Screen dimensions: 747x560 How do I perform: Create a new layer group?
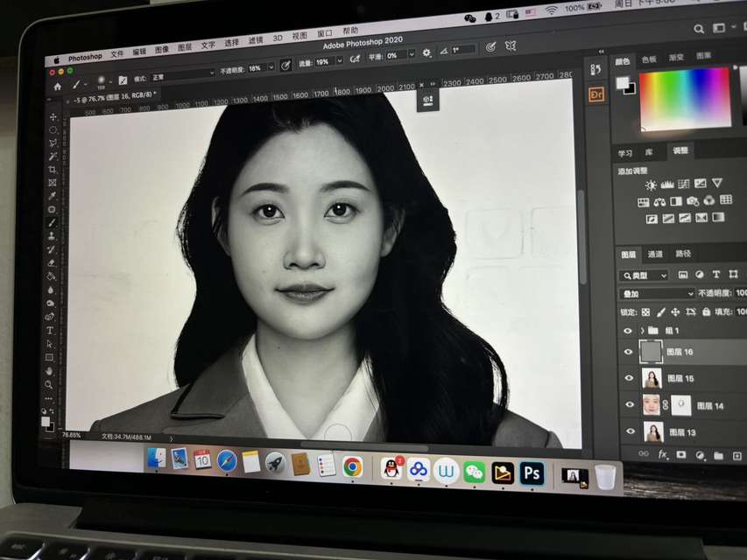pos(718,456)
